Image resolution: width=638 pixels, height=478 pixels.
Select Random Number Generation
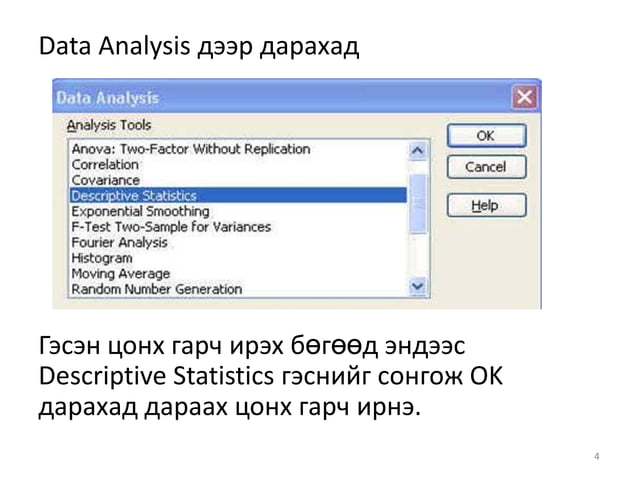[238, 289]
